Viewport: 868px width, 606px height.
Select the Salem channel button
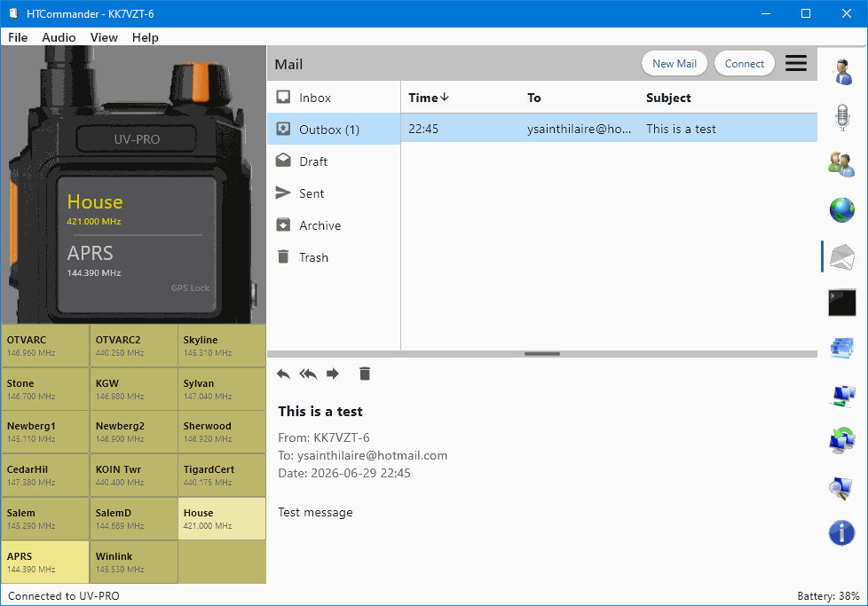[45, 518]
